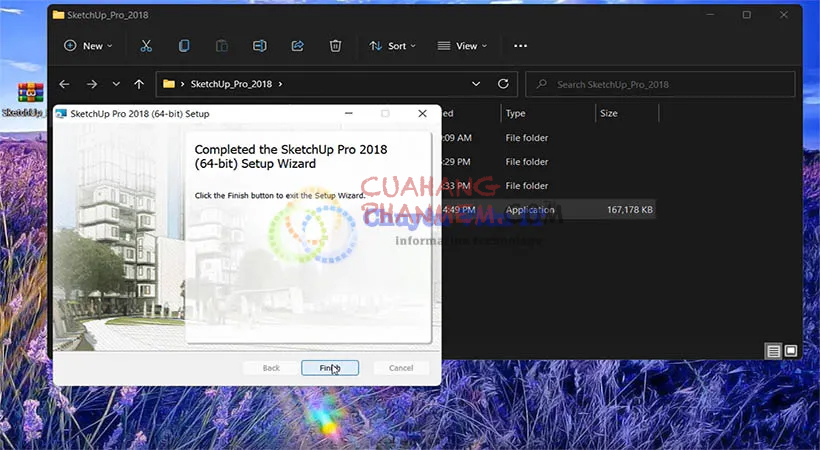This screenshot has height=450, width=820.
Task: Sort by the Type column header
Action: coord(548,114)
